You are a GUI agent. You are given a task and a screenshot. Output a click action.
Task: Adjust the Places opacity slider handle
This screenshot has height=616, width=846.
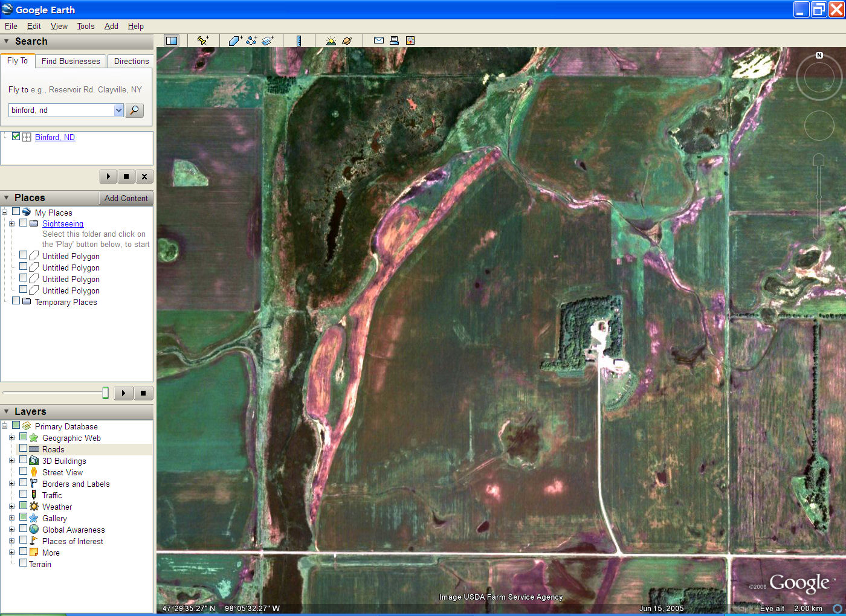point(105,393)
